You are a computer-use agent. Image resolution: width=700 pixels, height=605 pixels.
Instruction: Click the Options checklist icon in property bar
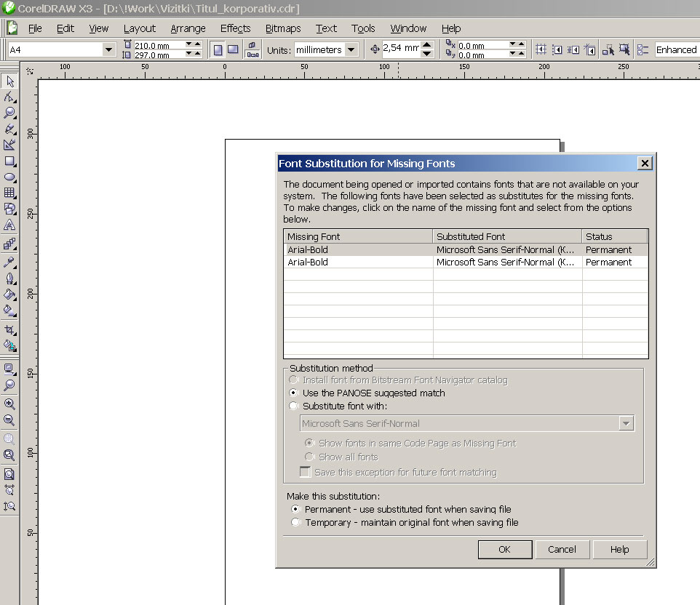tap(643, 49)
